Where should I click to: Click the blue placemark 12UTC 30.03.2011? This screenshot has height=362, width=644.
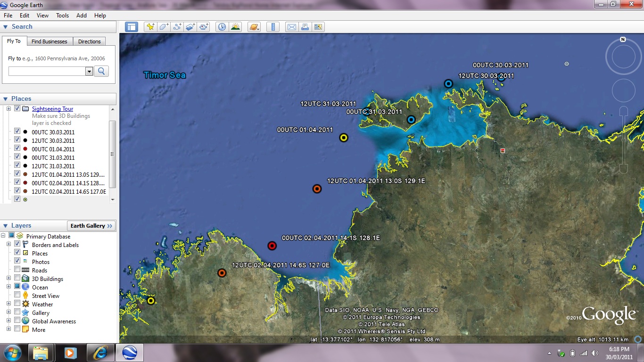[448, 84]
